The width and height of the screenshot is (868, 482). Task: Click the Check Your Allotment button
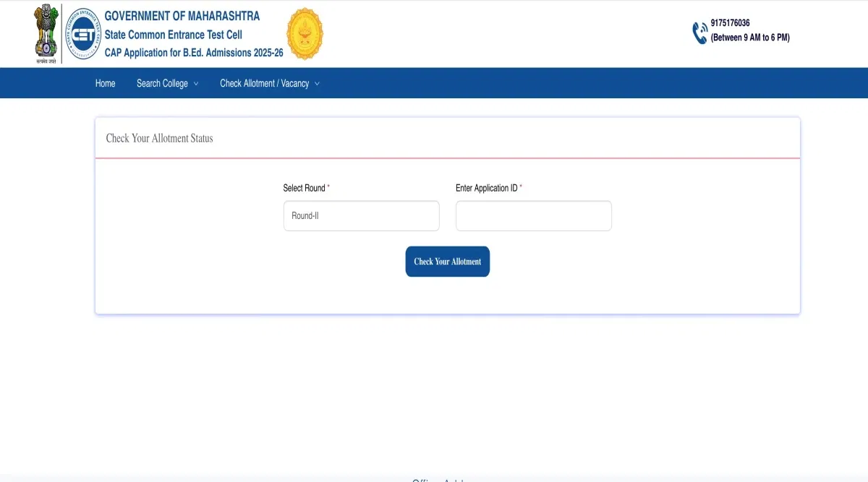coord(448,262)
